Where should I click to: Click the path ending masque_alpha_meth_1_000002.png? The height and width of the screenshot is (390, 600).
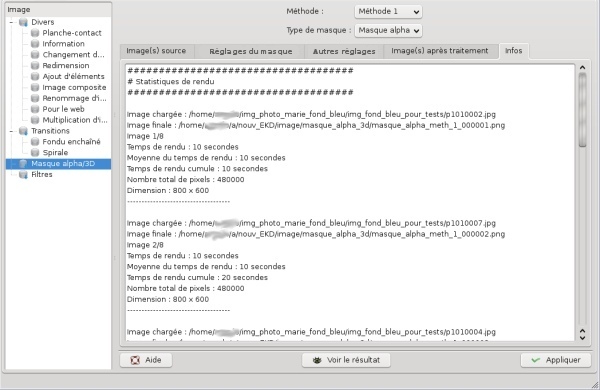316,234
